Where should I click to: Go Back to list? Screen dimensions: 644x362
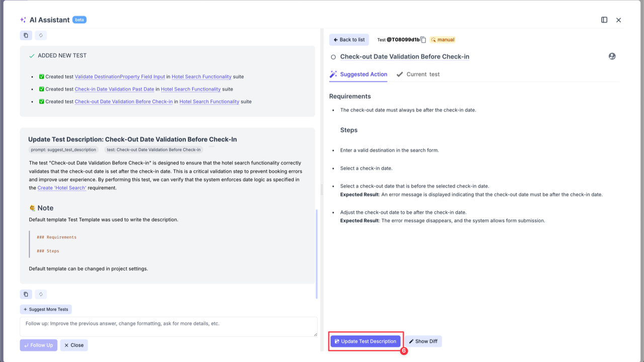pyautogui.click(x=349, y=39)
